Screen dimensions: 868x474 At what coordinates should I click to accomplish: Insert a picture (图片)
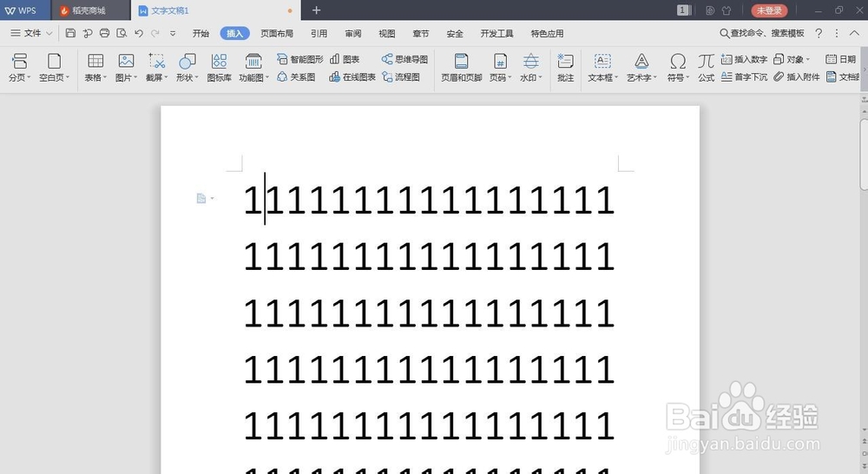[126, 68]
